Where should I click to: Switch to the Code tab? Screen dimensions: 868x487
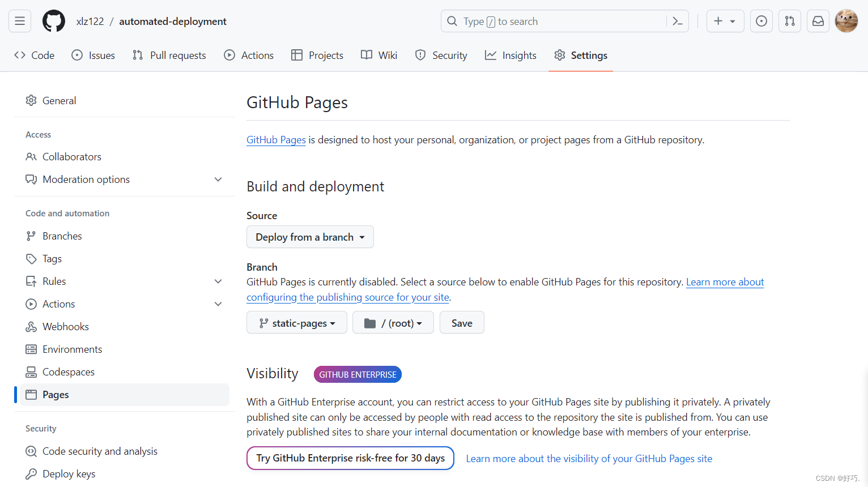click(35, 55)
